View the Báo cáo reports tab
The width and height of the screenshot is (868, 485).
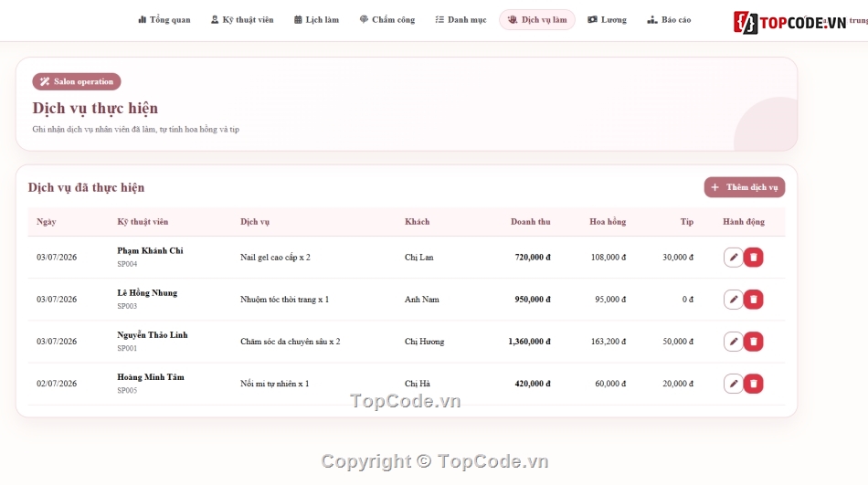[669, 20]
